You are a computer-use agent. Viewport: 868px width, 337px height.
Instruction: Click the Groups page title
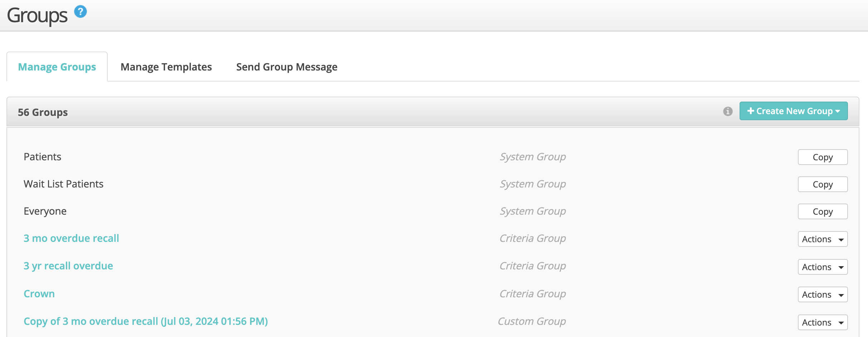click(x=37, y=16)
